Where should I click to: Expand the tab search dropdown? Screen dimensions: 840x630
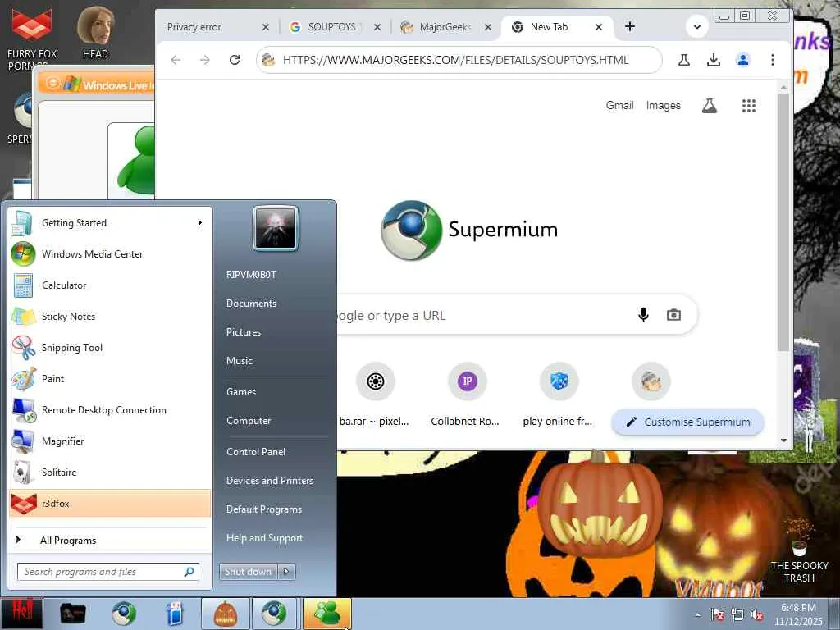[697, 26]
